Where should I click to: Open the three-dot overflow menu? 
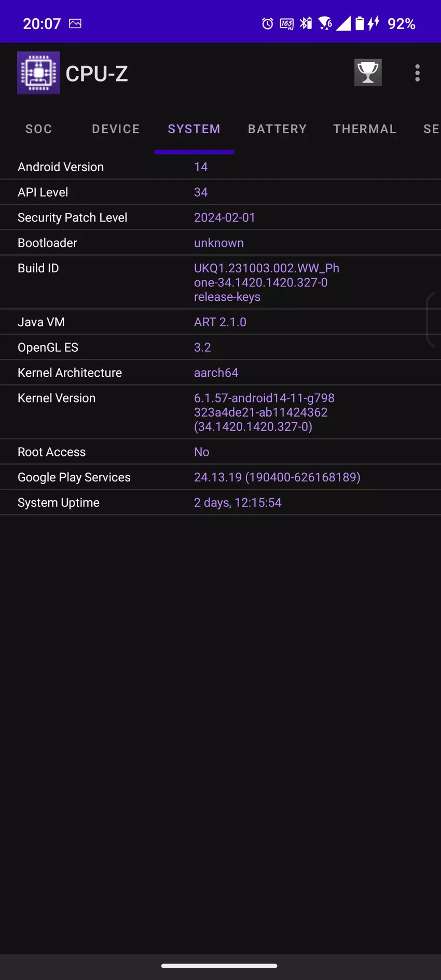pyautogui.click(x=417, y=73)
